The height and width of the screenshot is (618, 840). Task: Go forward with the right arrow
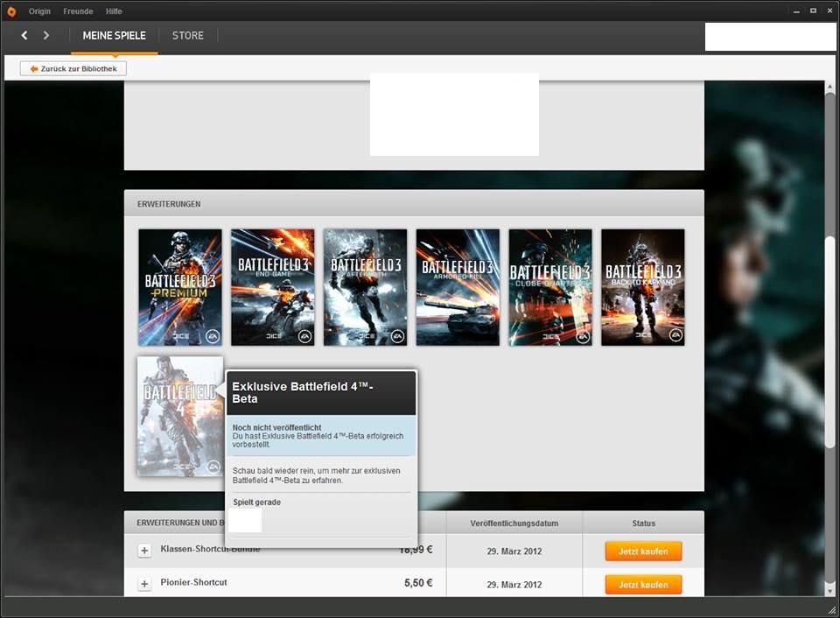[x=46, y=35]
